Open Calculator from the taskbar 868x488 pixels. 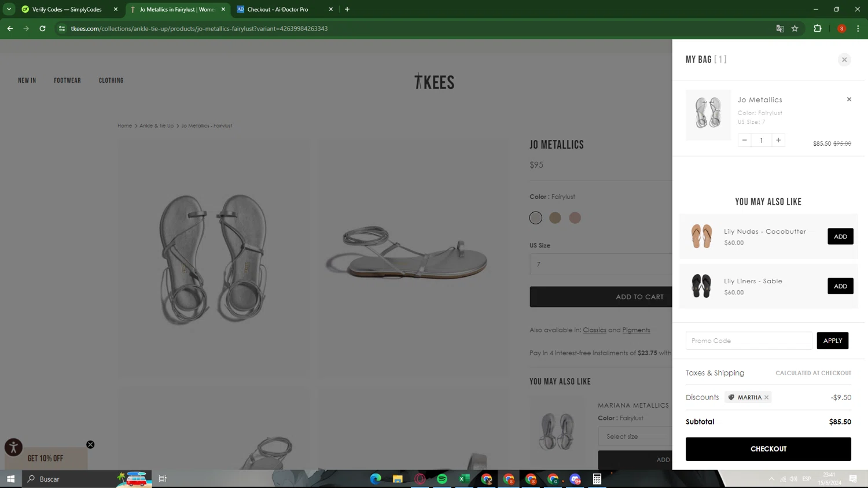pos(597,479)
